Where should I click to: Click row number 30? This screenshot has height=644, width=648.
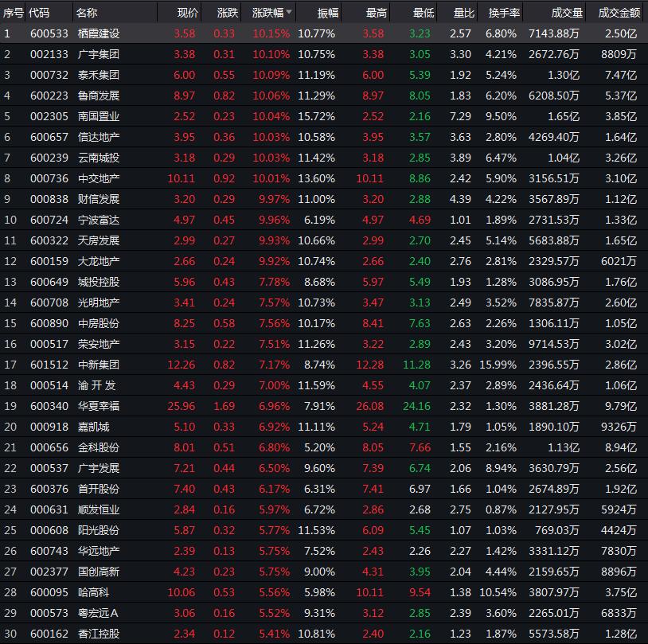coord(10,633)
